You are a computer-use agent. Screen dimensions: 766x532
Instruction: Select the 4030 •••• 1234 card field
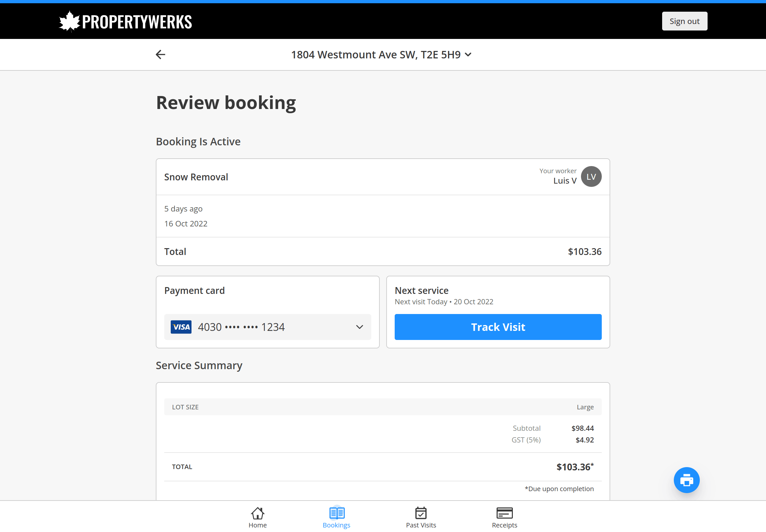point(241,327)
